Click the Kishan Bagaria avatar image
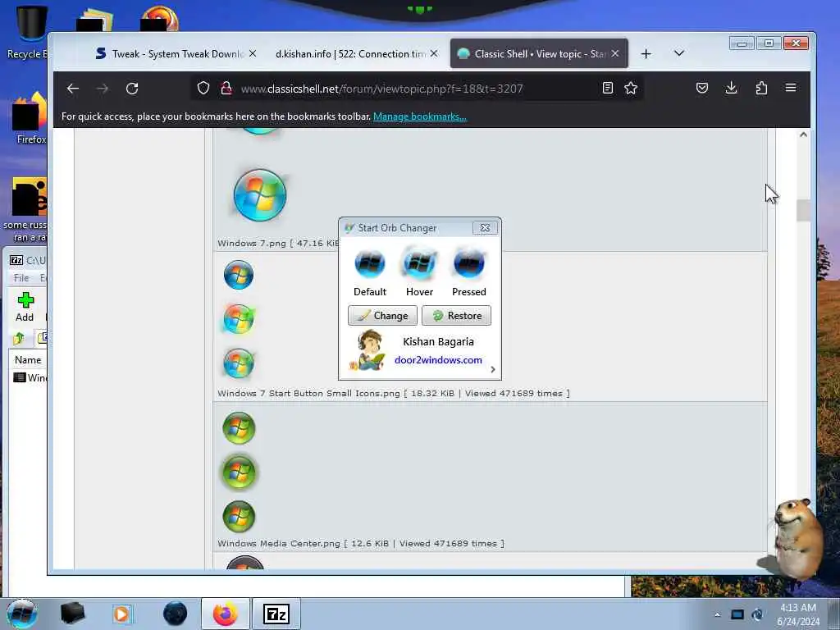 [367, 350]
